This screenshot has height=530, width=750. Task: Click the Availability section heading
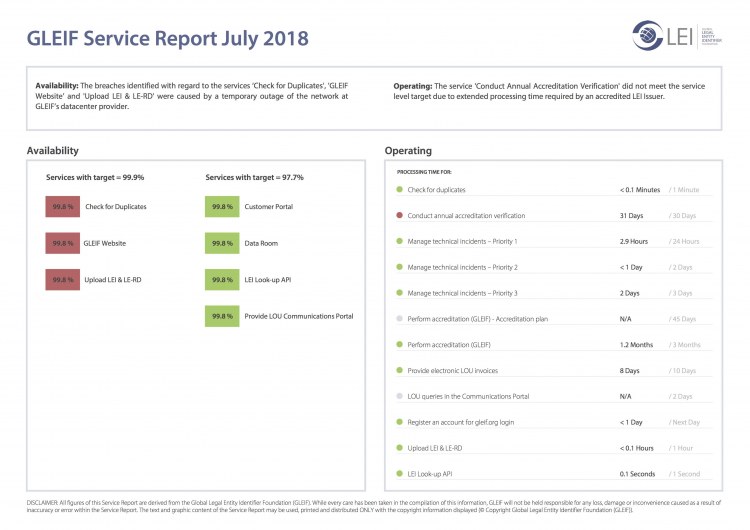53,151
